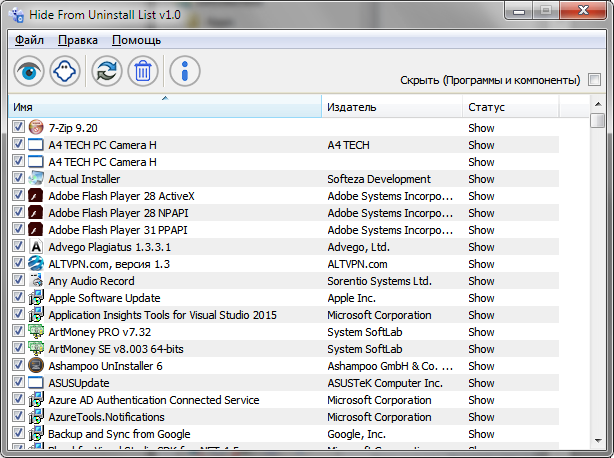This screenshot has width=614, height=458.
Task: Click the vertical scrollbar thumb
Action: (598, 120)
